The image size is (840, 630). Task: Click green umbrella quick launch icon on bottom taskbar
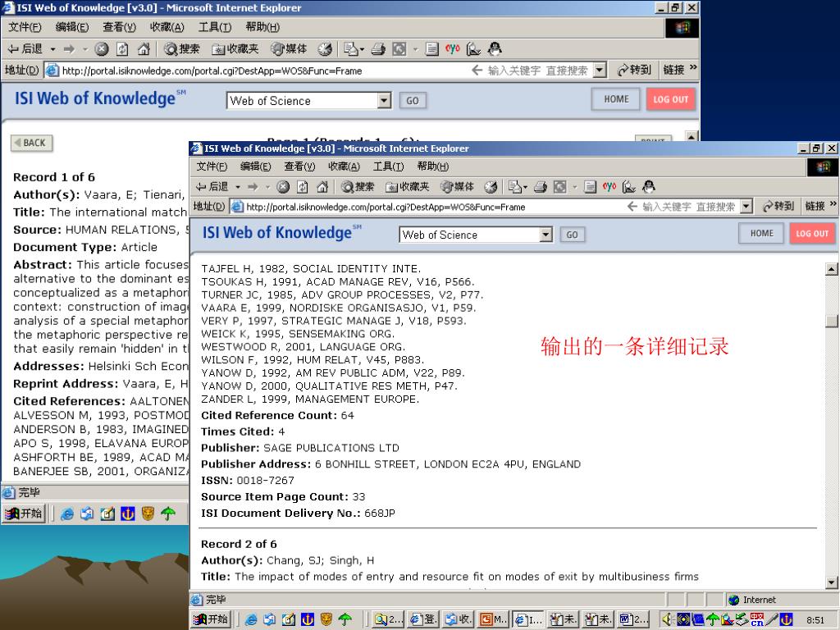345,620
